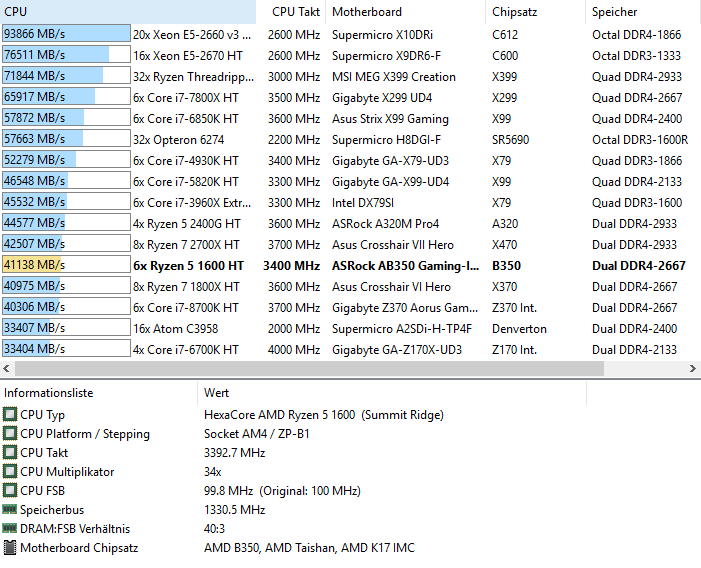The height and width of the screenshot is (568, 701).
Task: Click the Octal DDR3-1600R memory cell
Action: pos(640,139)
